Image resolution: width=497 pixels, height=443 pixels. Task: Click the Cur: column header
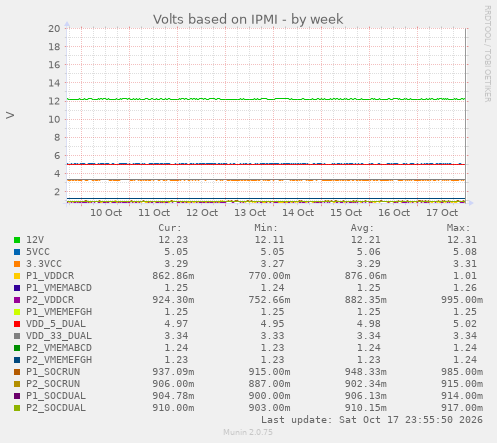pyautogui.click(x=170, y=228)
